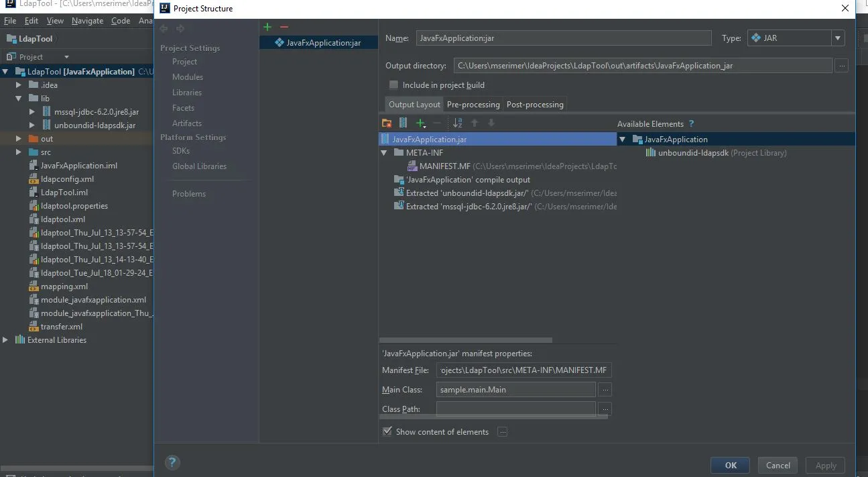Click the ldapconfig.xml file icon in Project tree
The image size is (868, 477).
coord(34,179)
